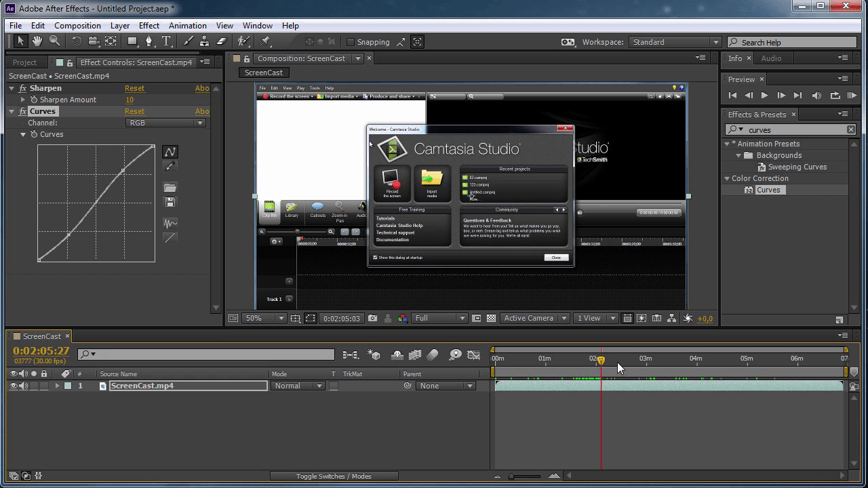868x488 pixels.
Task: Open the timeline Graph Editor
Action: (474, 354)
